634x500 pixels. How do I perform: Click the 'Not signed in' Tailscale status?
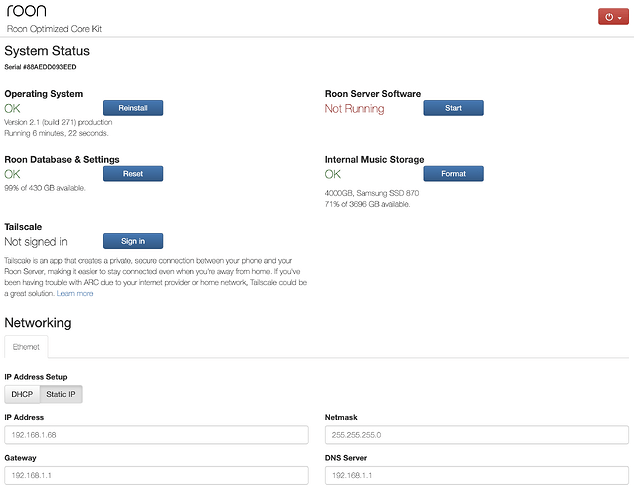point(36,242)
